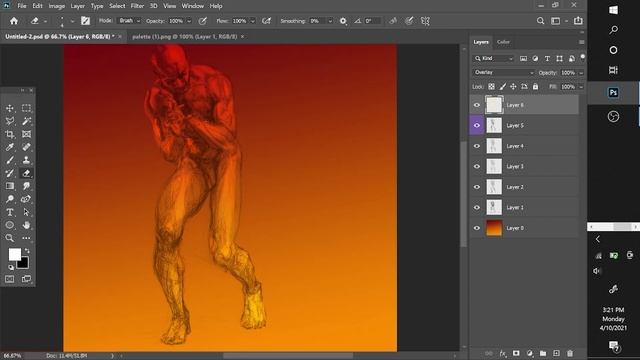Open layer filter Kind dropdown
The image size is (640, 360).
[493, 58]
